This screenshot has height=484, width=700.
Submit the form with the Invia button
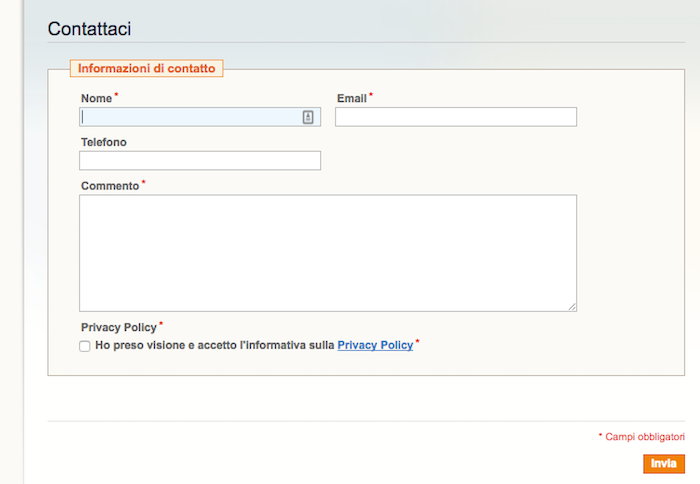664,463
